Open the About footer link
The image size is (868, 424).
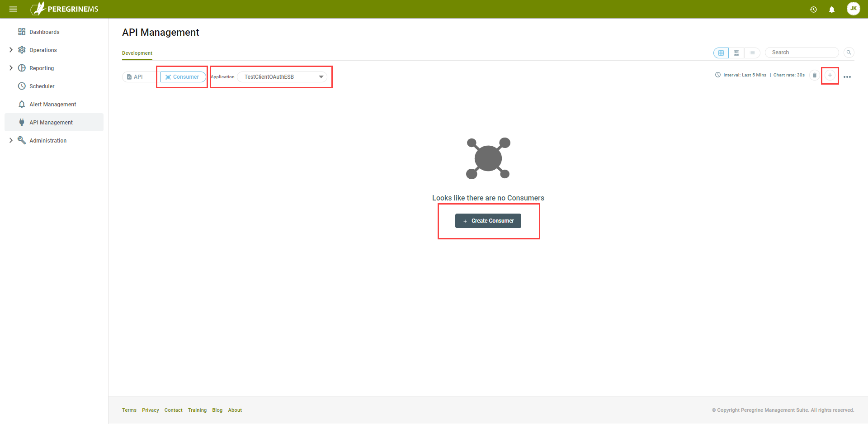click(x=235, y=410)
